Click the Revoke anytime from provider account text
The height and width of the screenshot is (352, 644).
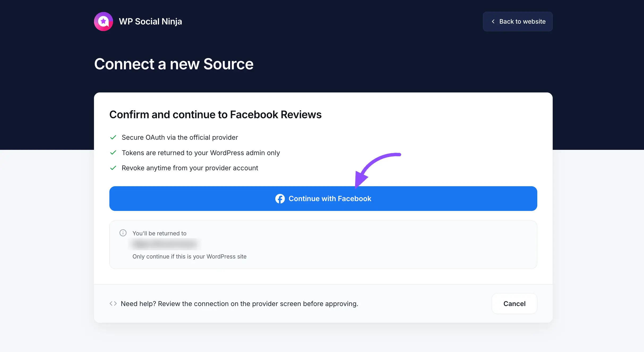(x=190, y=168)
